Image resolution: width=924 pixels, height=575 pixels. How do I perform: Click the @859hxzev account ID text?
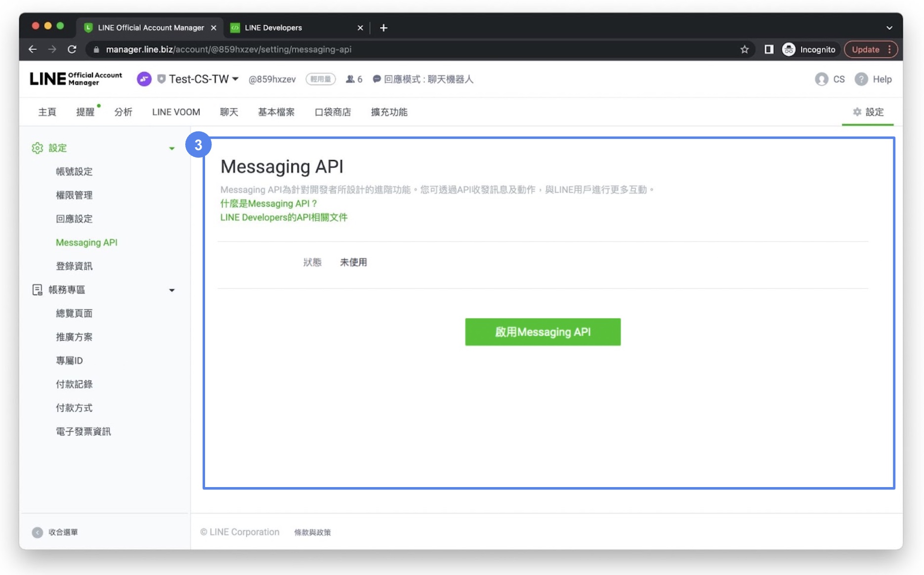pyautogui.click(x=272, y=79)
